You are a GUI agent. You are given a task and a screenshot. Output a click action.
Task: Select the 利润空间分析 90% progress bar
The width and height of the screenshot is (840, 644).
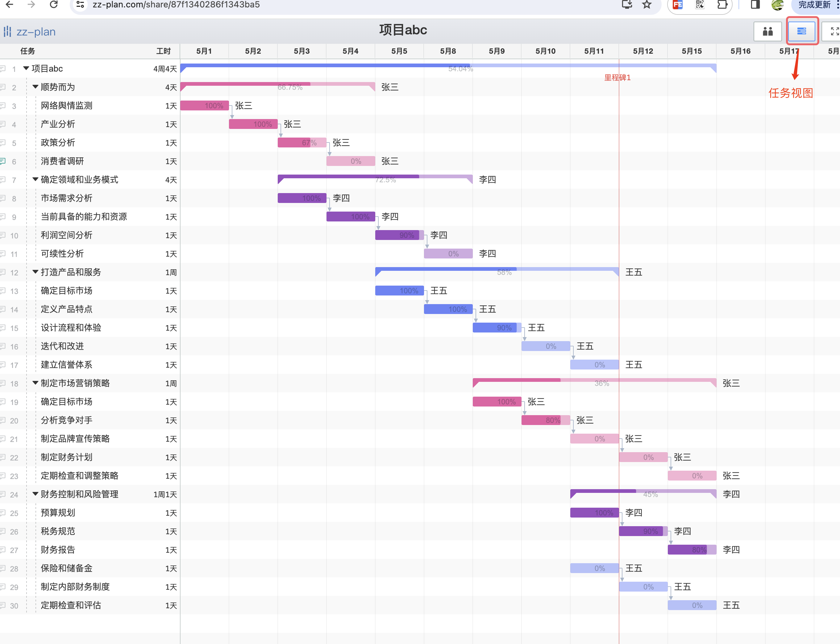point(399,235)
